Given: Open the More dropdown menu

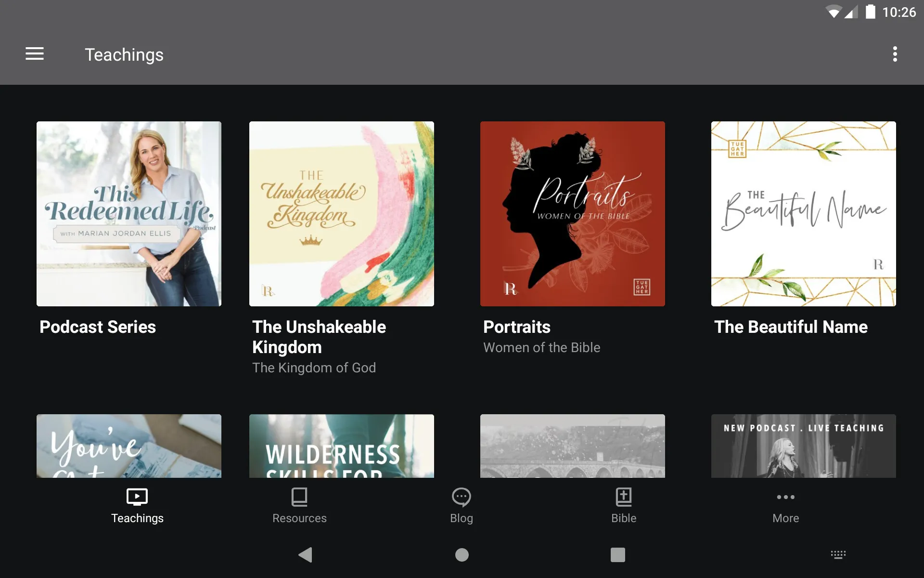Looking at the screenshot, I should pyautogui.click(x=785, y=505).
